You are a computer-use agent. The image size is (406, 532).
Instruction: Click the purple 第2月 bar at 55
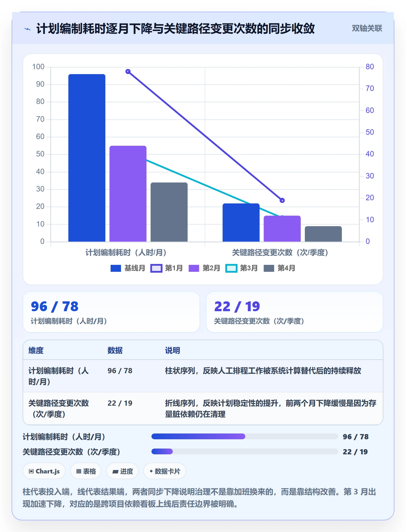(128, 194)
